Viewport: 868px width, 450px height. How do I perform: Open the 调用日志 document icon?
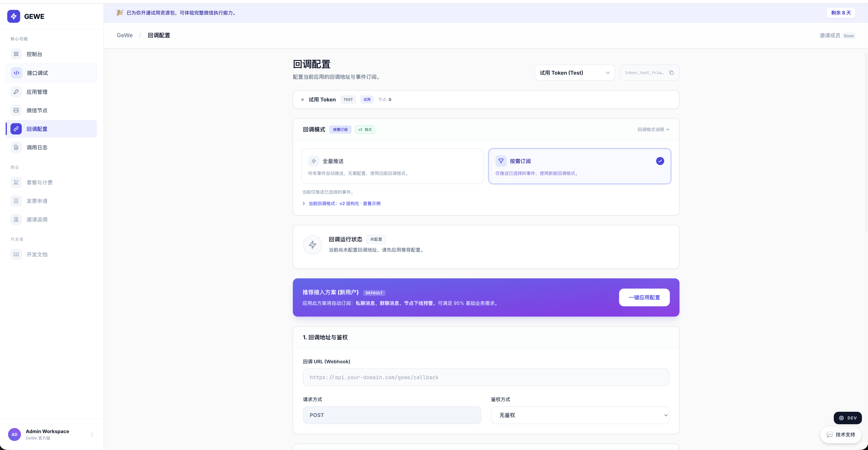(16, 147)
